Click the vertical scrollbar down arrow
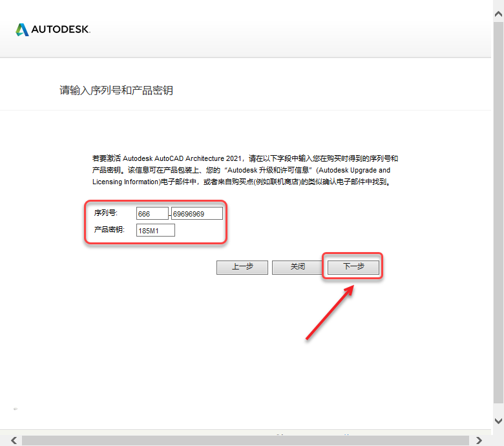This screenshot has width=504, height=446. tap(498, 421)
